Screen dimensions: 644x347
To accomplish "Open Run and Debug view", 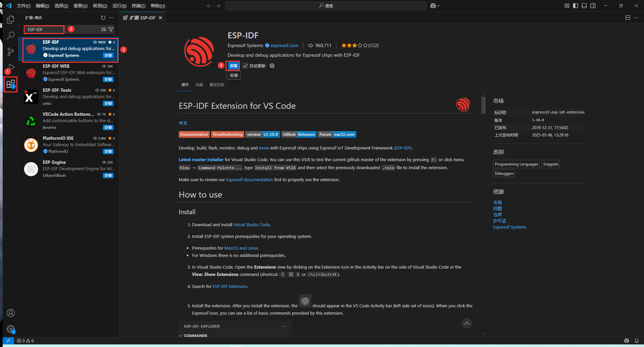I will tap(11, 67).
